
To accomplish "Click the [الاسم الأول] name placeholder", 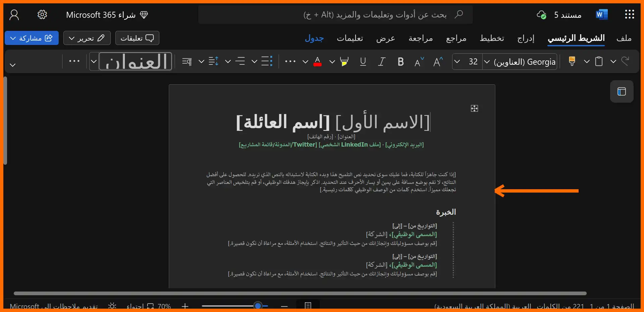I will tap(383, 122).
